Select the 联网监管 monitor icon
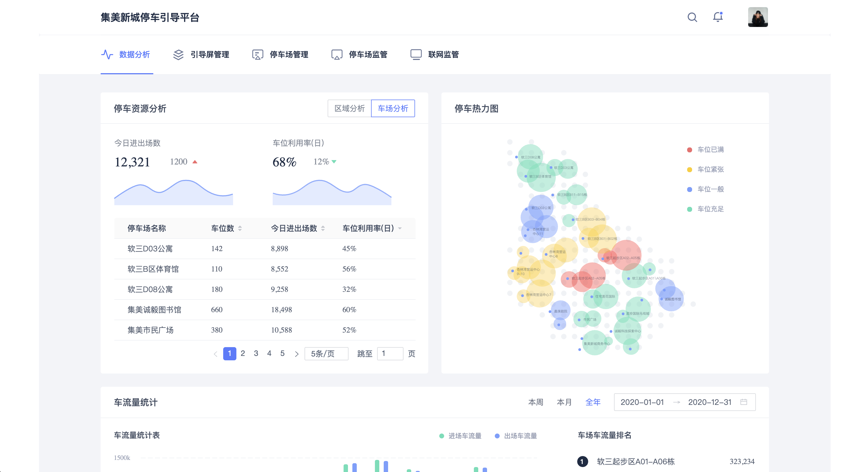The width and height of the screenshot is (868, 472). tap(416, 54)
